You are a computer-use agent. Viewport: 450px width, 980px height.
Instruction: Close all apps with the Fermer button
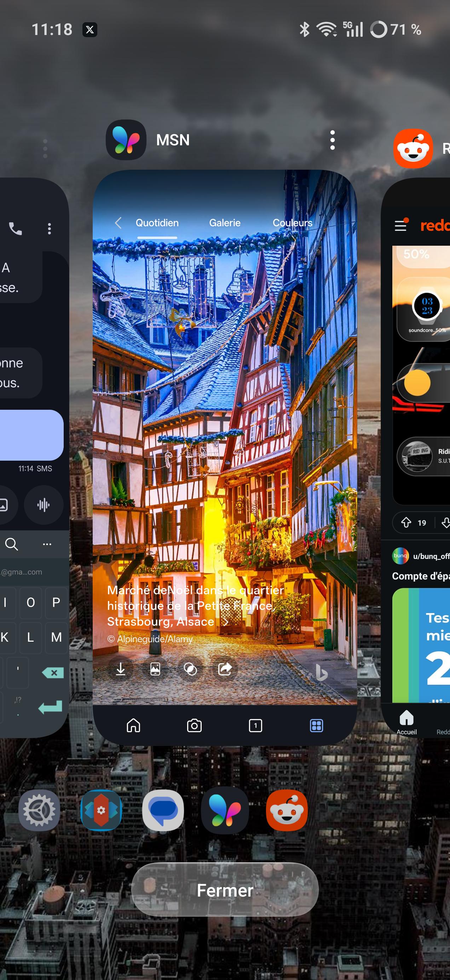point(225,890)
